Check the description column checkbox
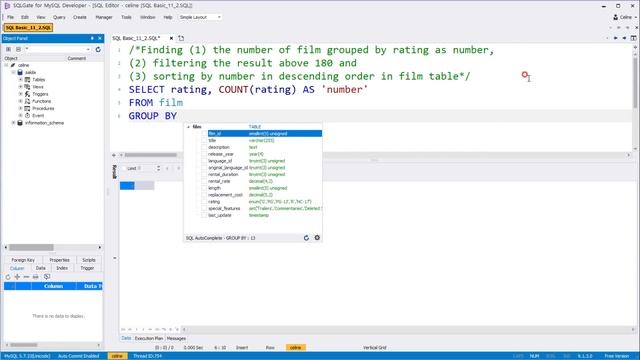 click(204, 147)
